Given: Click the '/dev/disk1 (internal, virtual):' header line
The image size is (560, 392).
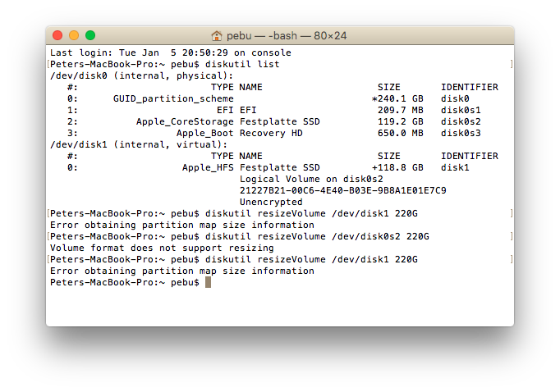Looking at the screenshot, I should coord(139,144).
